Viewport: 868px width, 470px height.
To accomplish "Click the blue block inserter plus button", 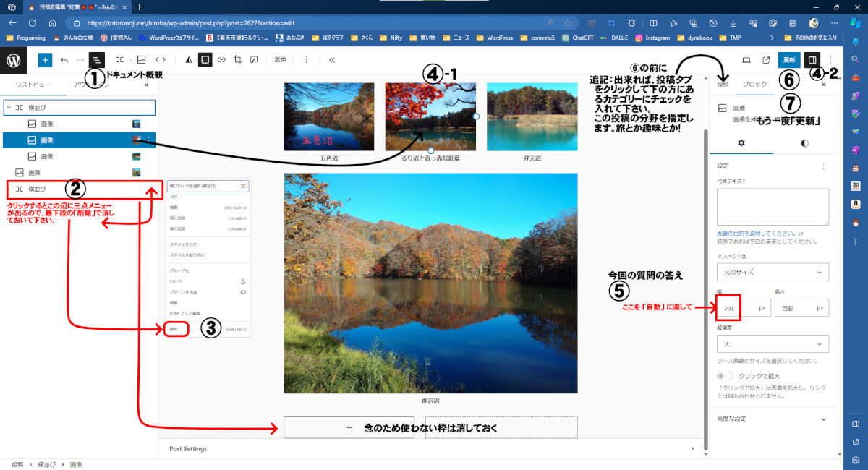I will pos(45,60).
